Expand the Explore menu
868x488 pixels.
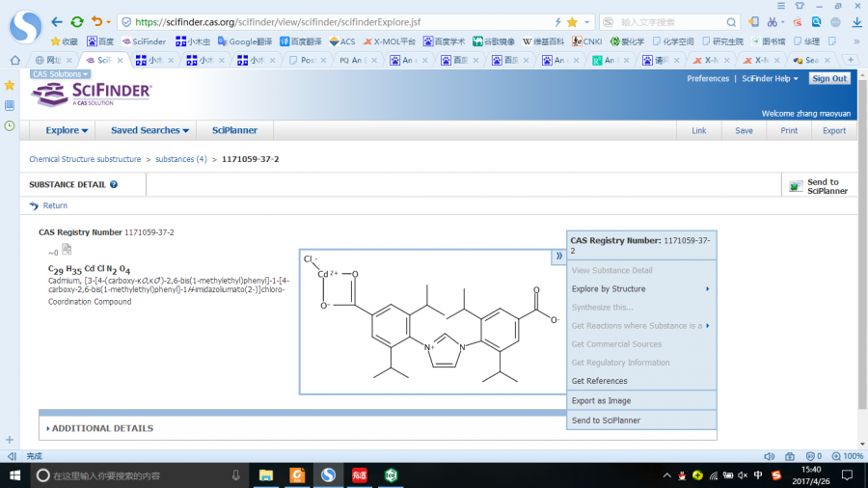(67, 130)
